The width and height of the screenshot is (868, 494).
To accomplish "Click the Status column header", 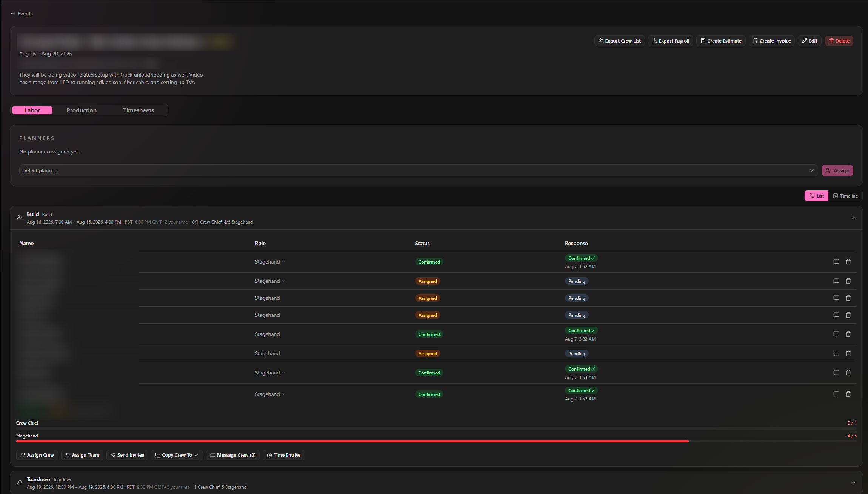I will pos(422,243).
